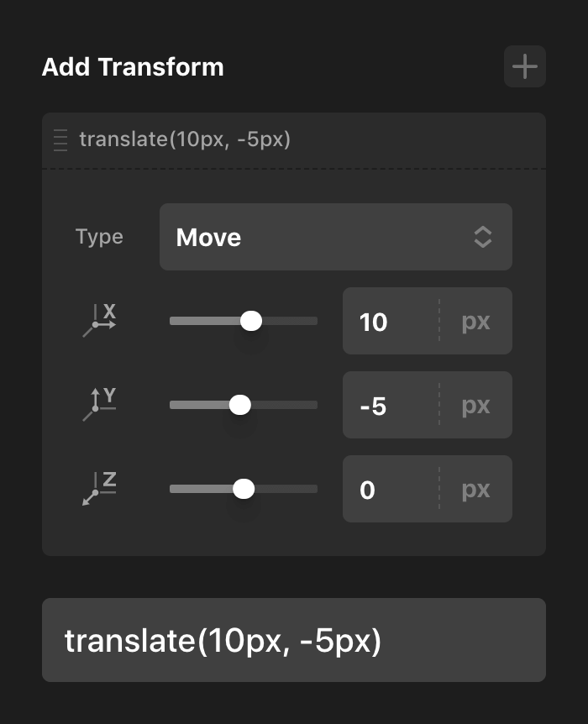Click the Y axis slider handle
588x724 pixels.
(240, 405)
